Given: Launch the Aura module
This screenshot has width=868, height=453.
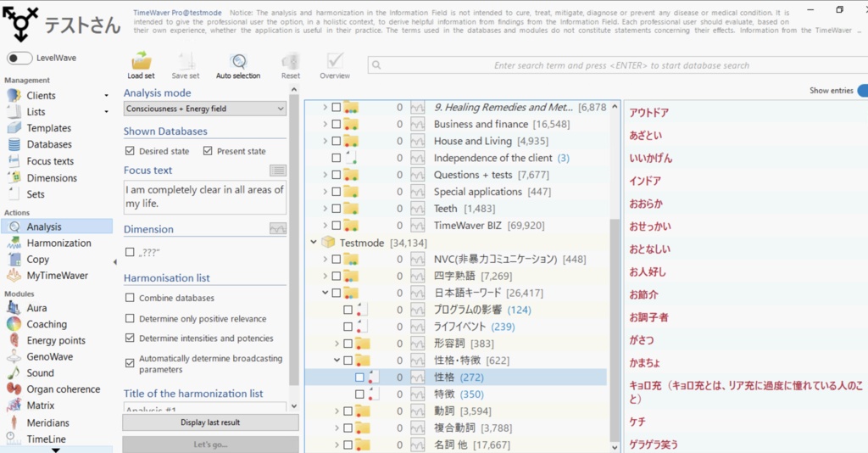Looking at the screenshot, I should pyautogui.click(x=36, y=308).
